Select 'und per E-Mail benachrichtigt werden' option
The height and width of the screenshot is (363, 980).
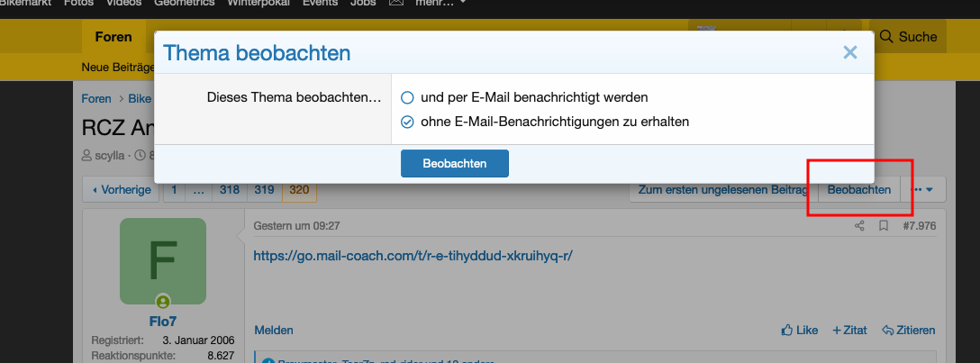(x=407, y=97)
